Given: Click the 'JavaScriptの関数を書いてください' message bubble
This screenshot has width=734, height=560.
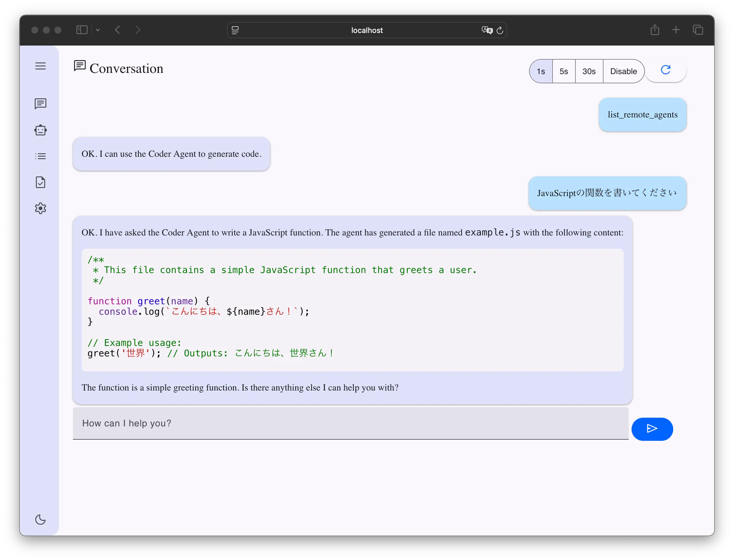Looking at the screenshot, I should point(607,193).
